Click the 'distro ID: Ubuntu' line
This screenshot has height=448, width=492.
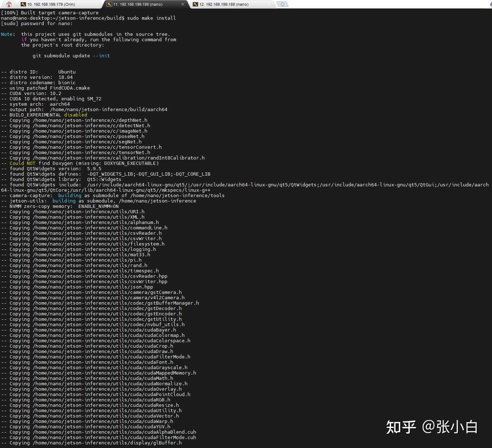tap(38, 72)
